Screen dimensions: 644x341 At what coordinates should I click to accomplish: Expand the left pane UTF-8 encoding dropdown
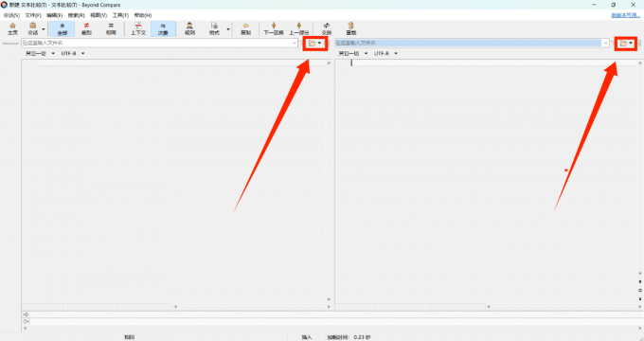point(73,53)
